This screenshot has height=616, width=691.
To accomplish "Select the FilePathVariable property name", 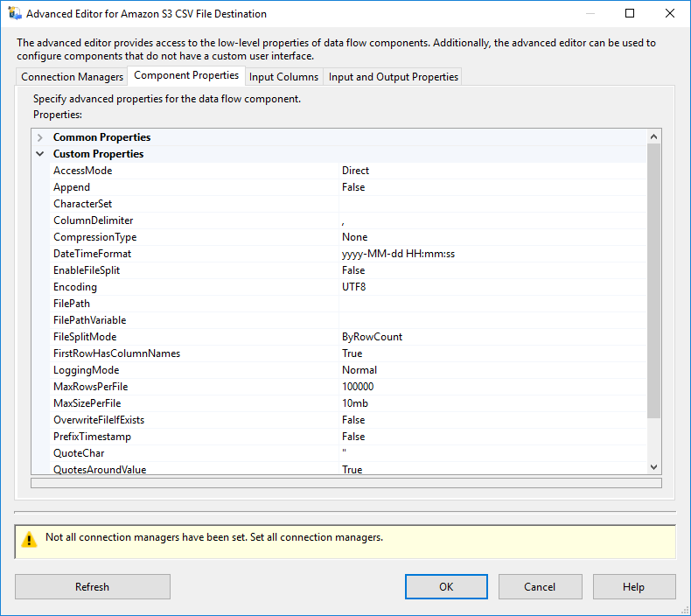I will tap(89, 320).
